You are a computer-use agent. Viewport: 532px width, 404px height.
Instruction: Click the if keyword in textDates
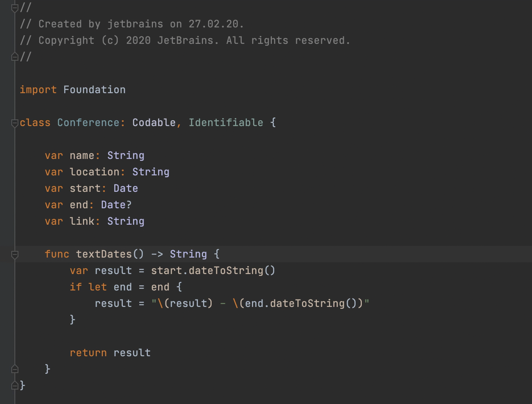(x=75, y=287)
